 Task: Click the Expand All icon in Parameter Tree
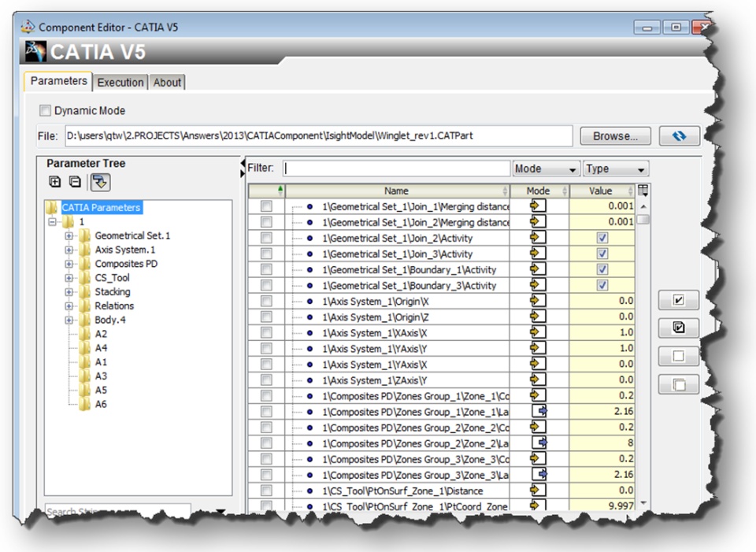pyautogui.click(x=55, y=182)
